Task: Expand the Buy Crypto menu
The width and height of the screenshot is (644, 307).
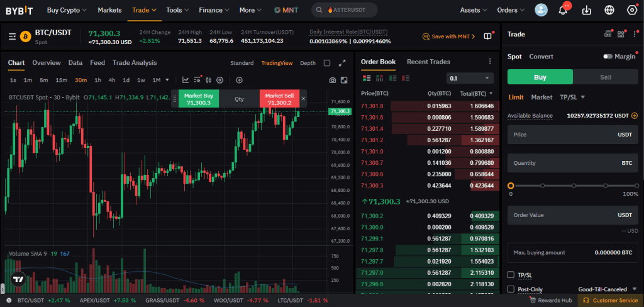Action: click(x=67, y=10)
